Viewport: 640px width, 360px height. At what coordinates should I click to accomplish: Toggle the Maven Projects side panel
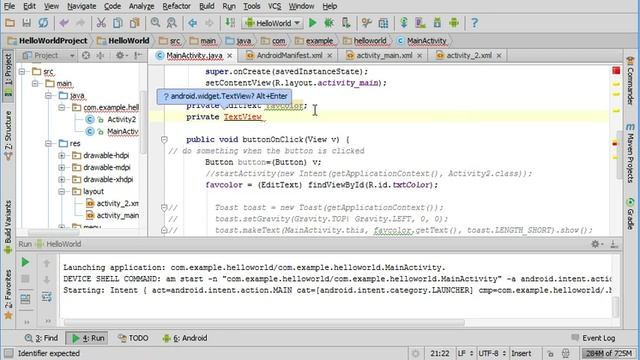coord(631,153)
